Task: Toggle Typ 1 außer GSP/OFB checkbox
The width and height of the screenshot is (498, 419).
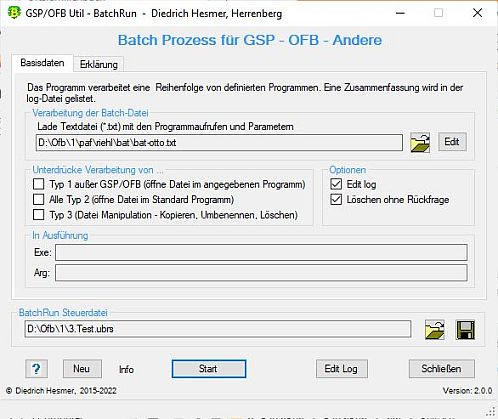Action: coord(38,184)
